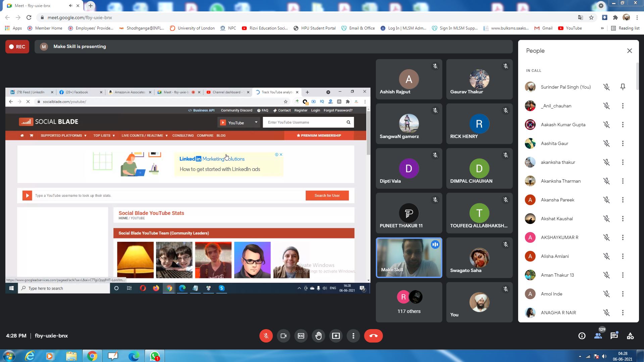Click Search for User button
644x362 pixels.
(327, 195)
